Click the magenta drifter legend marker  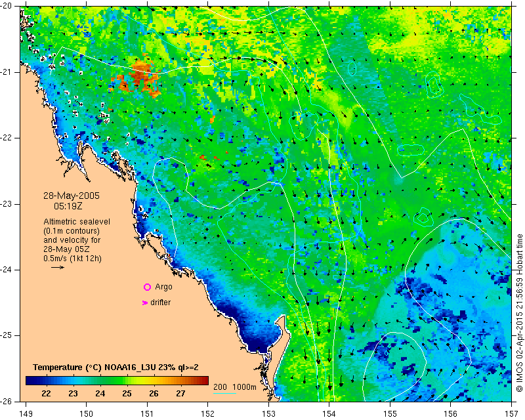point(145,303)
